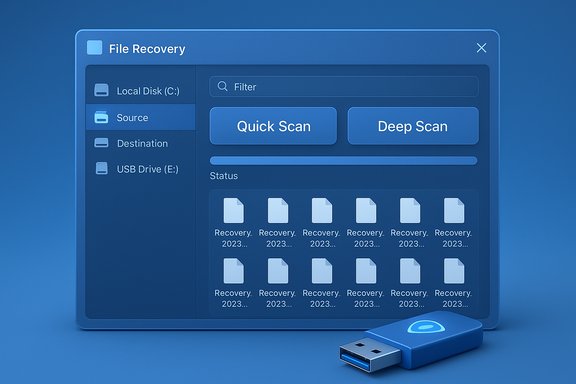The width and height of the screenshot is (576, 384).
Task: Click the scan progress bar
Action: (x=343, y=161)
